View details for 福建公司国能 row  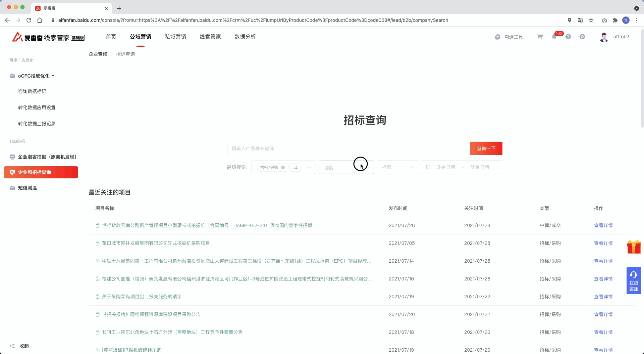[x=603, y=279]
